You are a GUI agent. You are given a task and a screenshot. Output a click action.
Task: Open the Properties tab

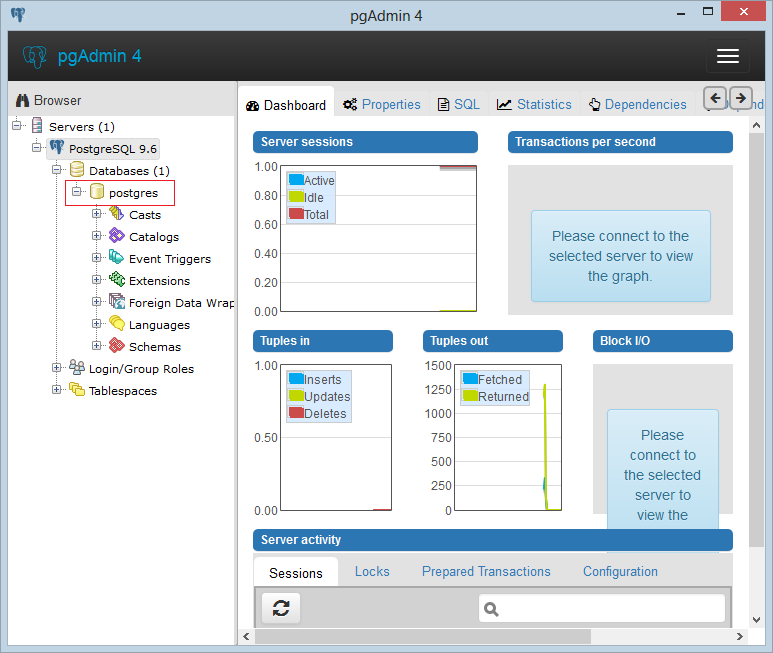click(x=382, y=104)
